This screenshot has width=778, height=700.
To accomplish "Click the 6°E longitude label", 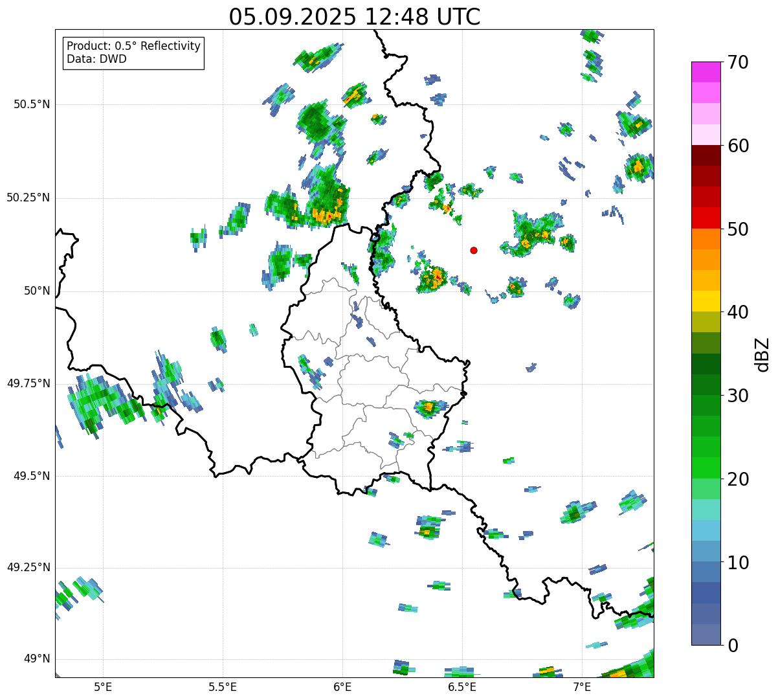I will 342,686.
